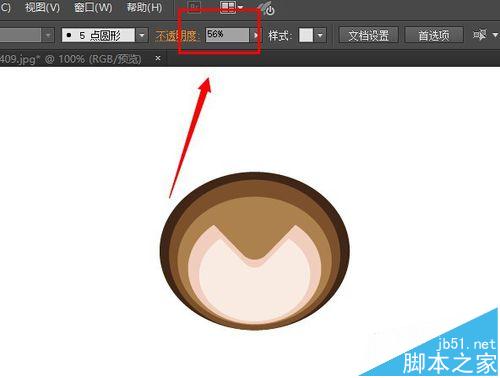This screenshot has width=500, height=378.
Task: Click the 样式 graphic style swatch
Action: [x=306, y=35]
